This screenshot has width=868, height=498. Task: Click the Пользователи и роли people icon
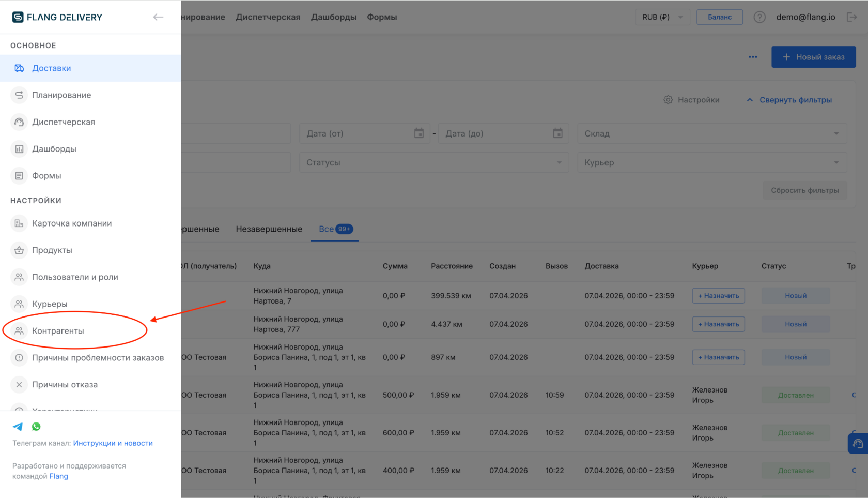(x=19, y=277)
